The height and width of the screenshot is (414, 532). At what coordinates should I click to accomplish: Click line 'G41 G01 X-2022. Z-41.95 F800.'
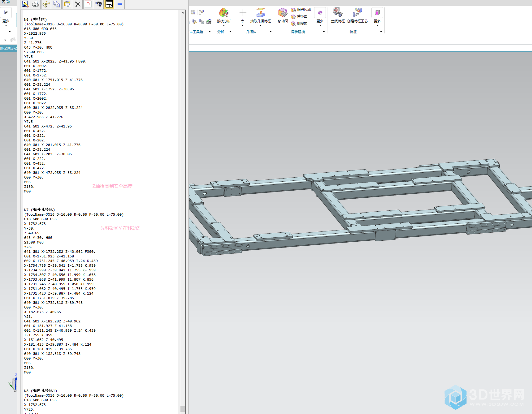click(x=55, y=61)
